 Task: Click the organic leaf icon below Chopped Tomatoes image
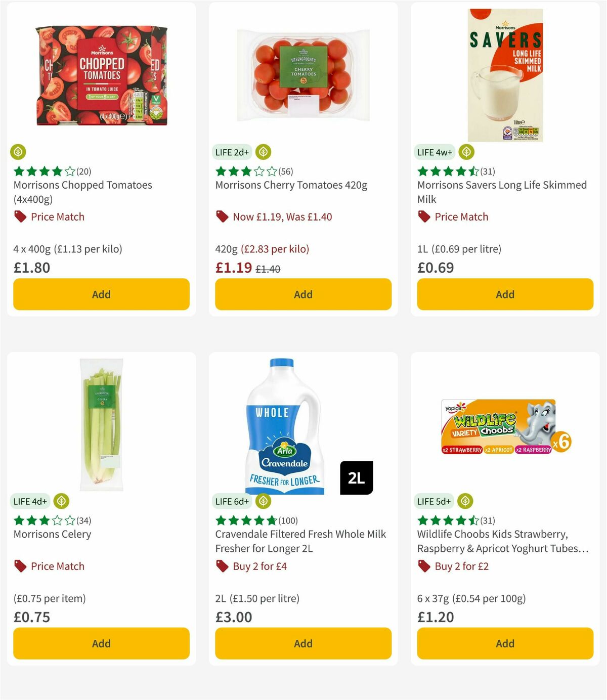[18, 152]
